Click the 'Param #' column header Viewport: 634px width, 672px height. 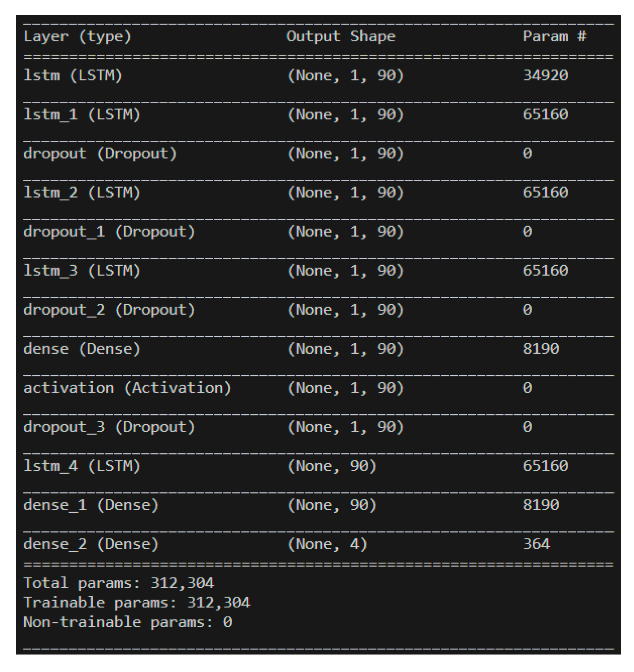click(x=554, y=36)
